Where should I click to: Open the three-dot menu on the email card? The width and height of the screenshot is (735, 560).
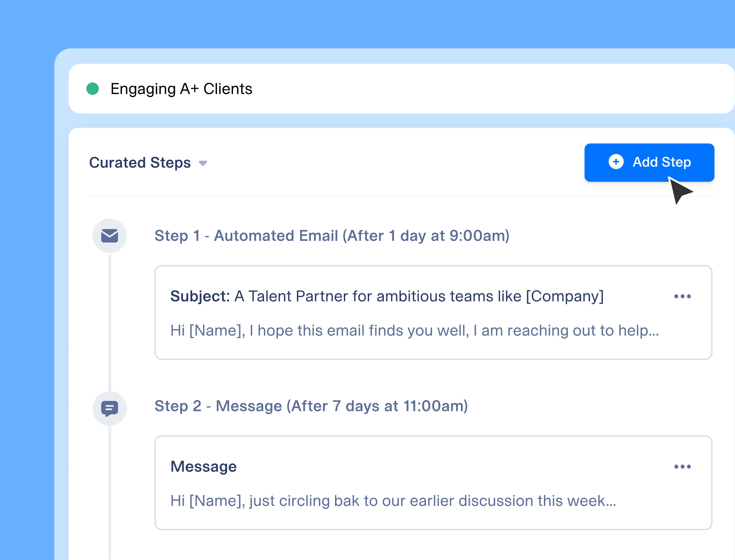point(682,296)
